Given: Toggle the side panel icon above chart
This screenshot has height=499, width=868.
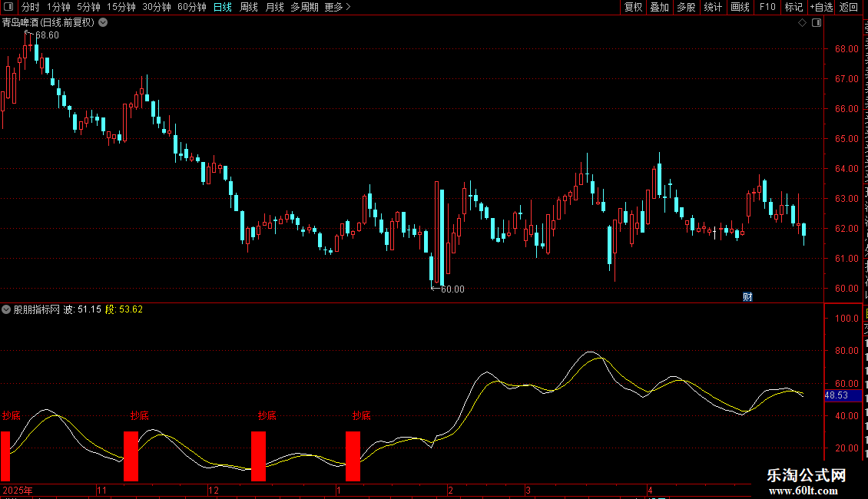Looking at the screenshot, I should pyautogui.click(x=817, y=23).
